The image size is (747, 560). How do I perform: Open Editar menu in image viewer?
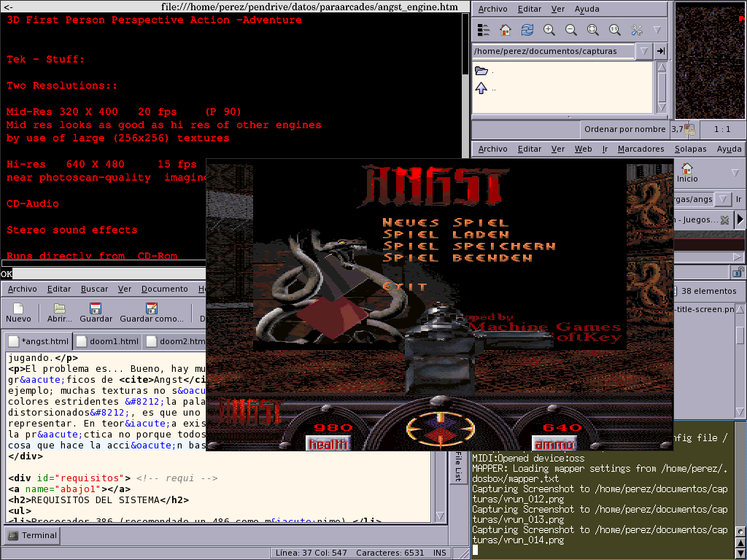coord(530,9)
